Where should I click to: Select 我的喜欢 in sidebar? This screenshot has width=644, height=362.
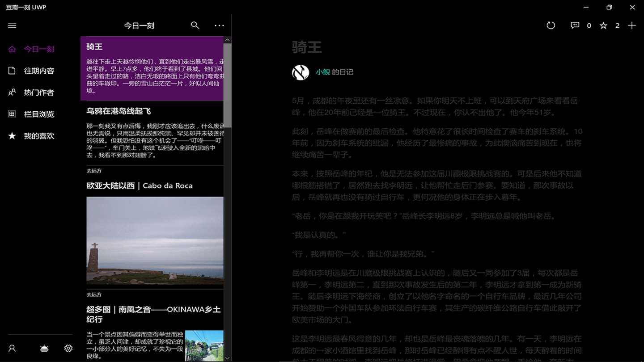[39, 136]
